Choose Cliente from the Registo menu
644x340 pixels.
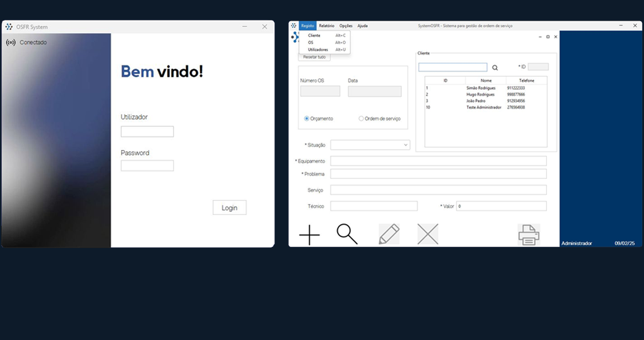314,36
